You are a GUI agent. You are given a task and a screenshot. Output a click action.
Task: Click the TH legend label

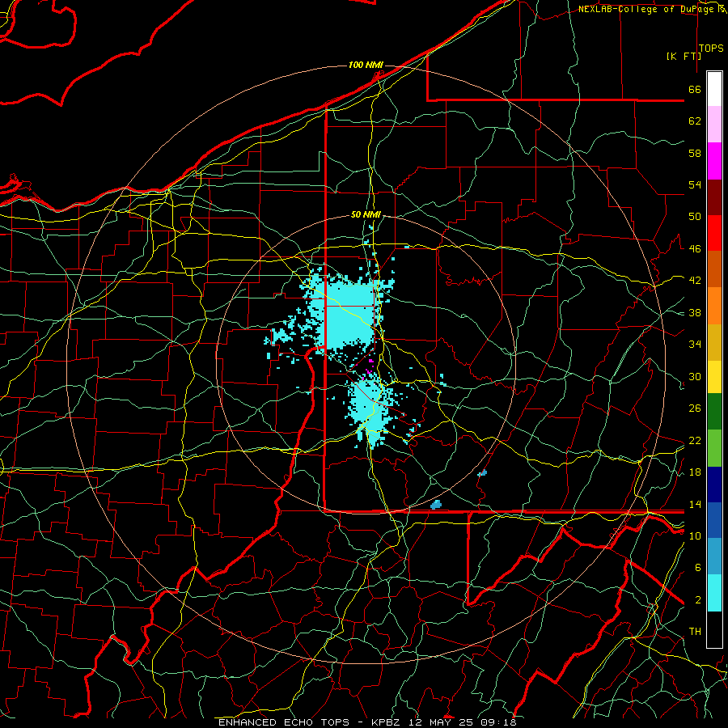click(695, 632)
